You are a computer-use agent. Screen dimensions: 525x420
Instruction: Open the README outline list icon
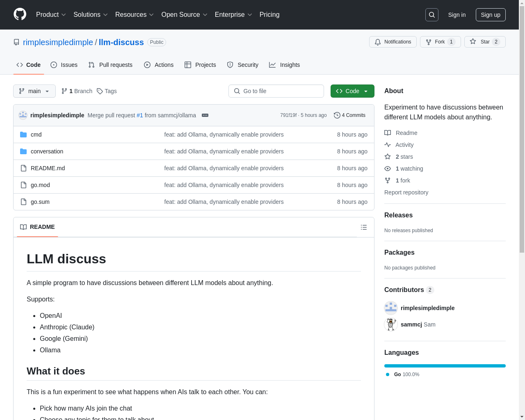tap(364, 227)
